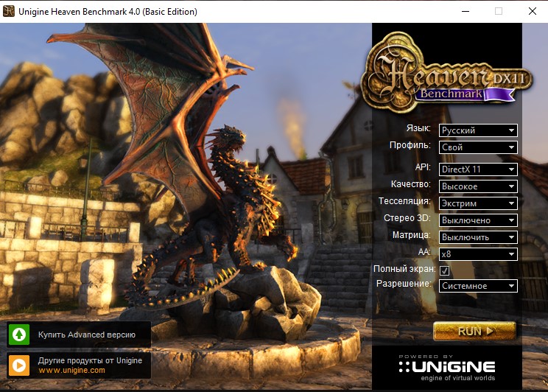Open the AA dropdown showing x8
Image resolution: width=548 pixels, height=392 pixels.
coord(478,254)
